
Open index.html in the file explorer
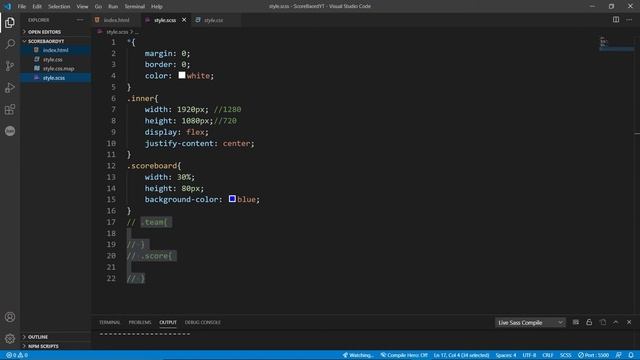(x=56, y=50)
